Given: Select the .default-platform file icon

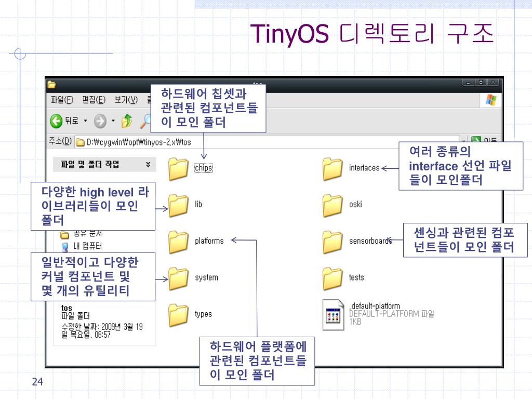Looking at the screenshot, I should tap(333, 315).
